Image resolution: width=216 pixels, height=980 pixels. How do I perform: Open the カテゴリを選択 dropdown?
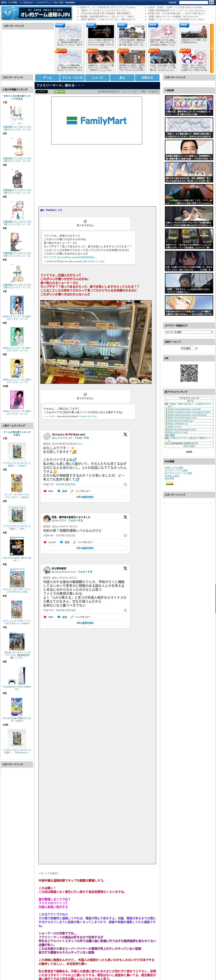click(189, 332)
